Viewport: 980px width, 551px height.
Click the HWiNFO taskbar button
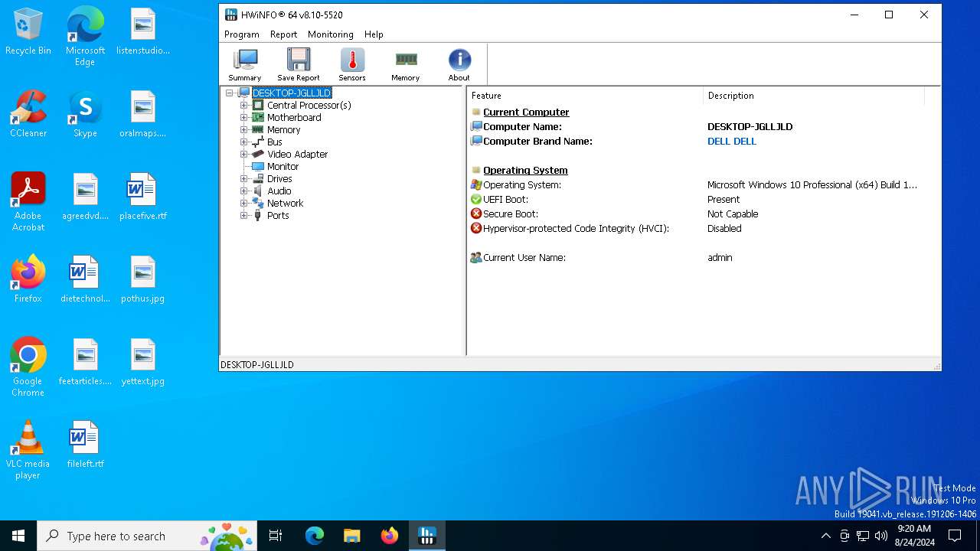(x=427, y=536)
